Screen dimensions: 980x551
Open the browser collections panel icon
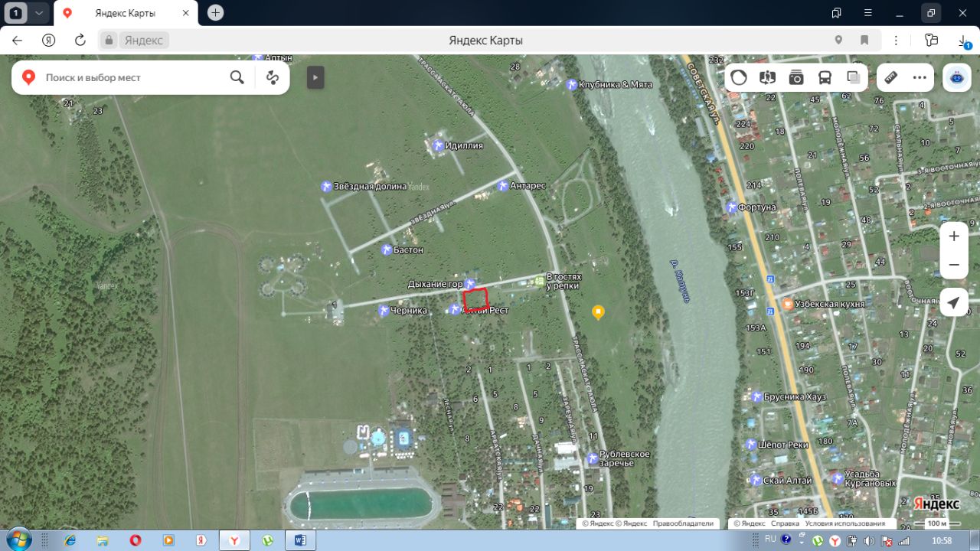(x=931, y=41)
